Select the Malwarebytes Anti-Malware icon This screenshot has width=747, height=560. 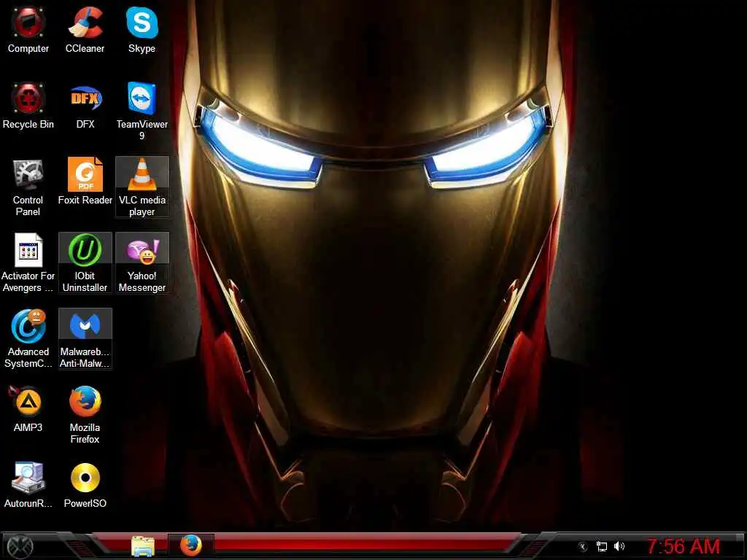click(x=85, y=338)
